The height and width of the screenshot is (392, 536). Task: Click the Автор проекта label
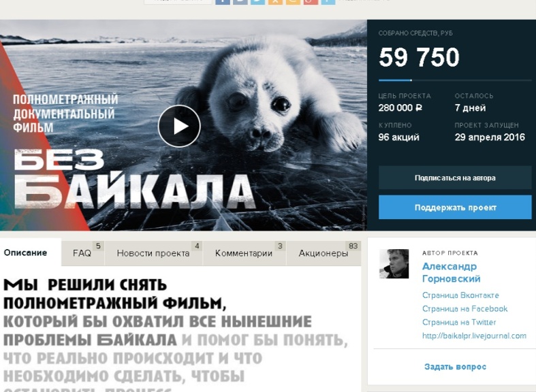(450, 253)
